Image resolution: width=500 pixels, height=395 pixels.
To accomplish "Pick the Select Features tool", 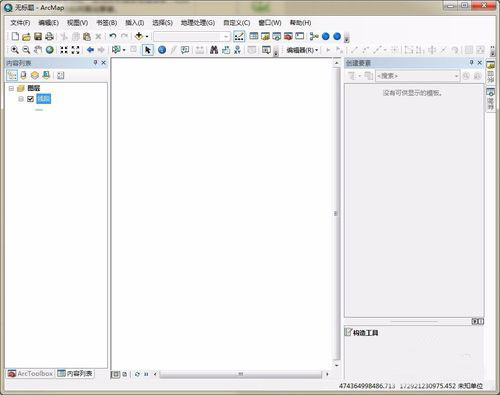I will (116, 50).
